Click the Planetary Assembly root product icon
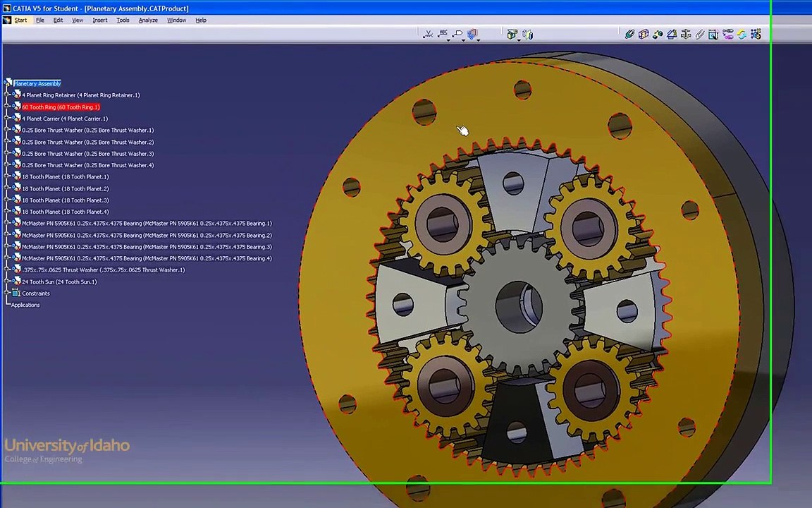Viewport: 812px width, 508px height. pyautogui.click(x=8, y=83)
